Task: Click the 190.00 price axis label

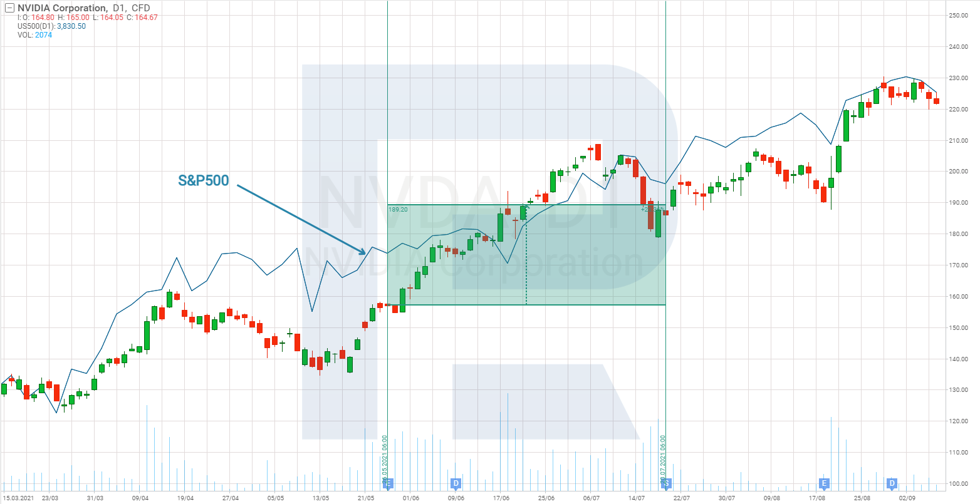Action: pos(959,203)
